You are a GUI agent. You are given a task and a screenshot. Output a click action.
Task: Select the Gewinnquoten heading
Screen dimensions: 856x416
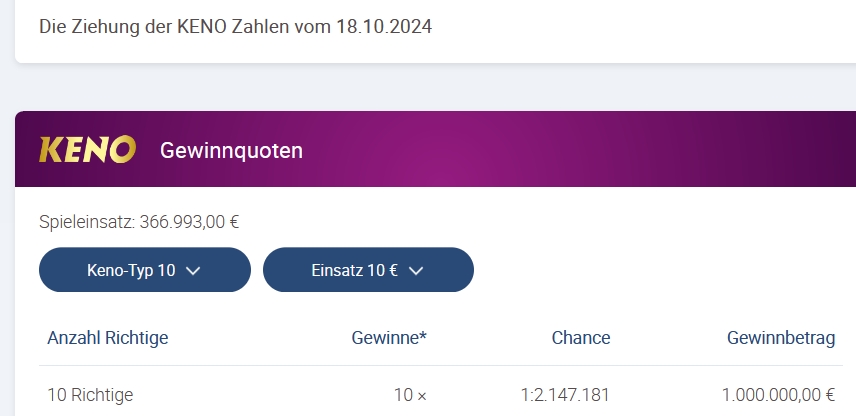point(231,150)
